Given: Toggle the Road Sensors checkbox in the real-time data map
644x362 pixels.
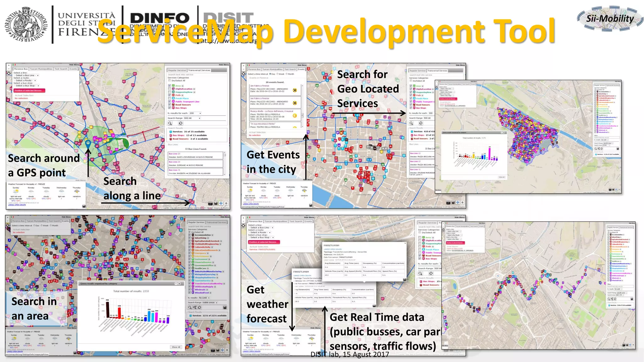Looking at the screenshot, I should tap(420, 256).
